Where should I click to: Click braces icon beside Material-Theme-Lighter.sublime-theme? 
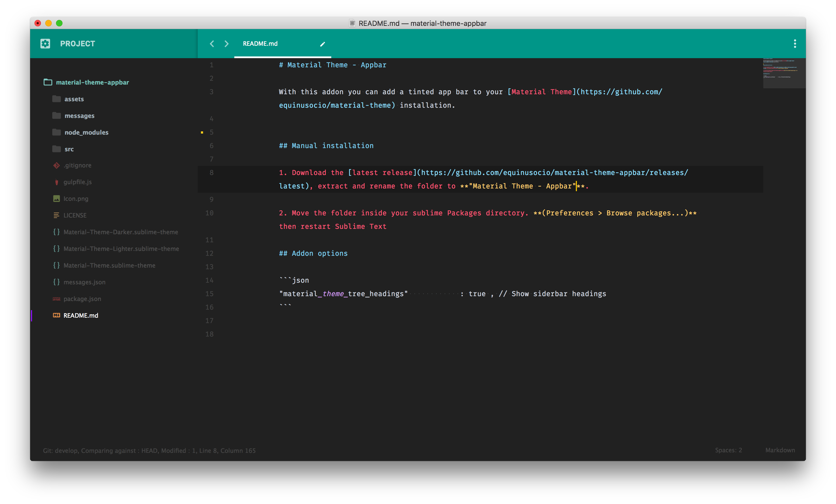pos(56,248)
